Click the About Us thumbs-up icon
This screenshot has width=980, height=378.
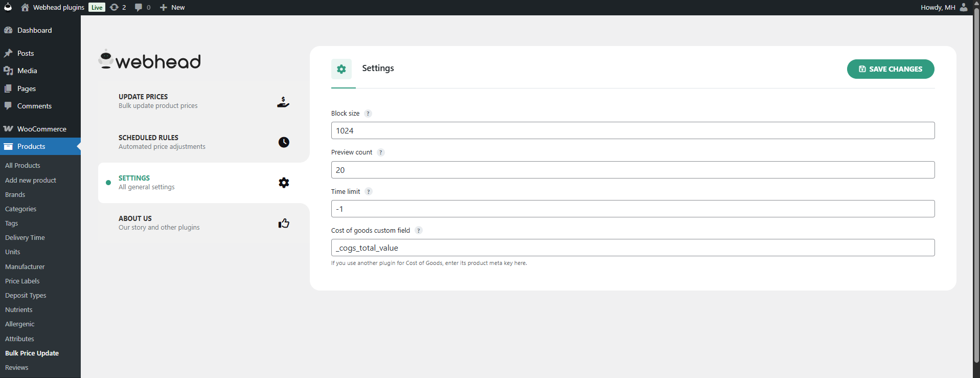click(284, 223)
